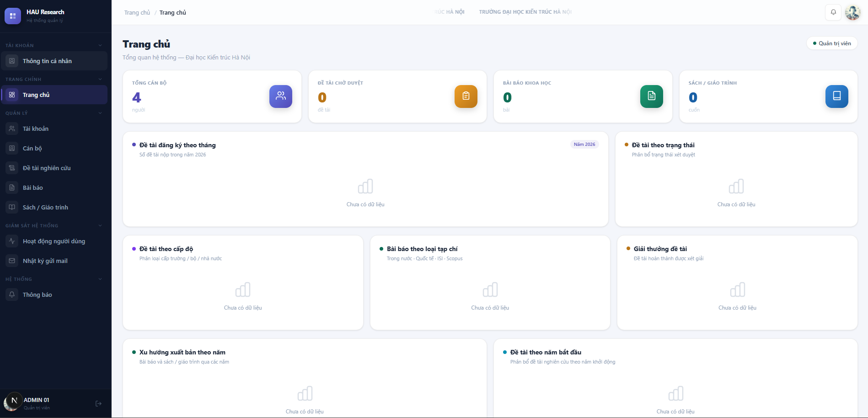Click the Năm 2026 badge
The width and height of the screenshot is (868, 418).
click(x=584, y=144)
